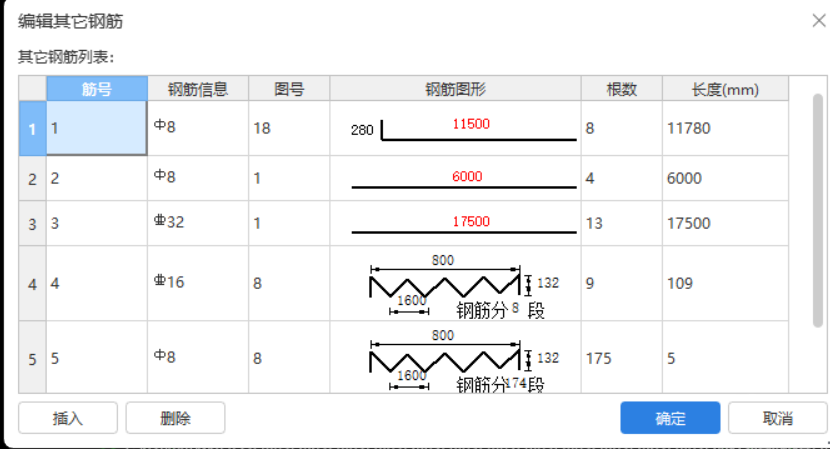830x449 pixels.
Task: Click the 长度 cell with value 11780
Action: coord(725,128)
